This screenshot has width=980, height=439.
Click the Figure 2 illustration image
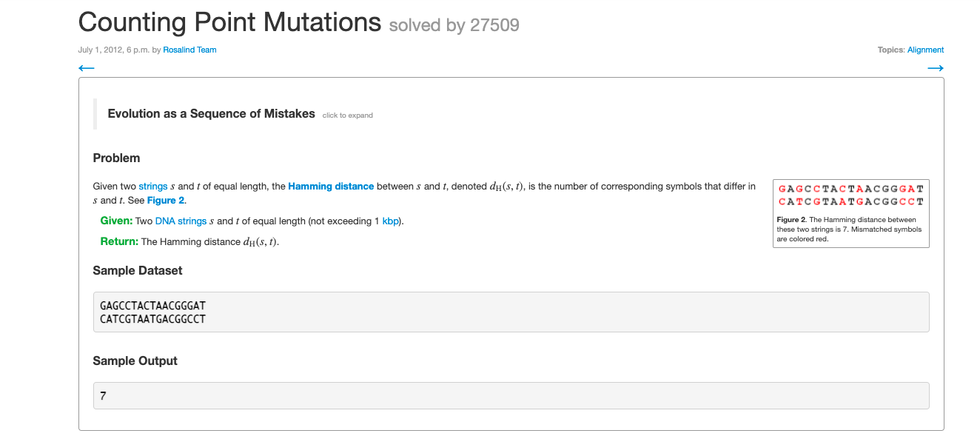(x=850, y=196)
